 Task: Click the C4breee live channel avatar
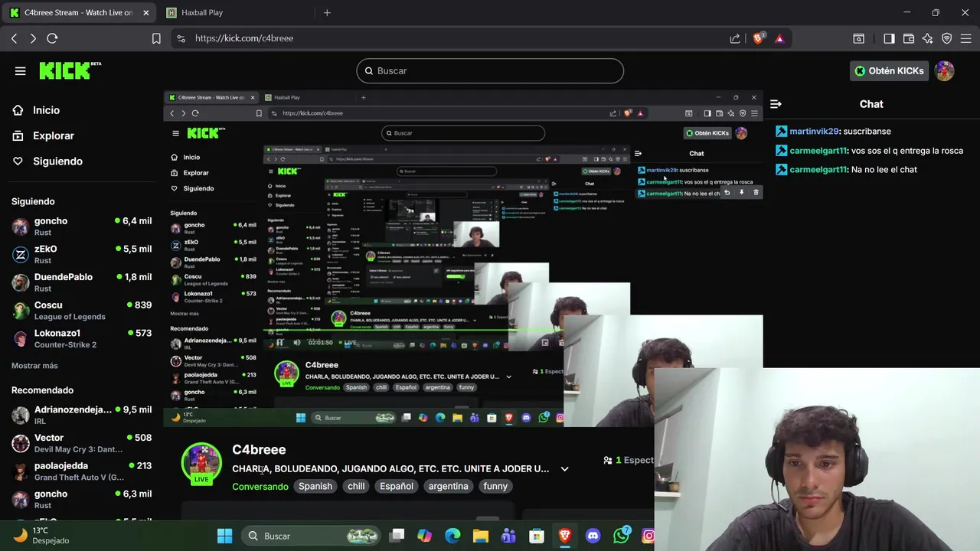(201, 464)
